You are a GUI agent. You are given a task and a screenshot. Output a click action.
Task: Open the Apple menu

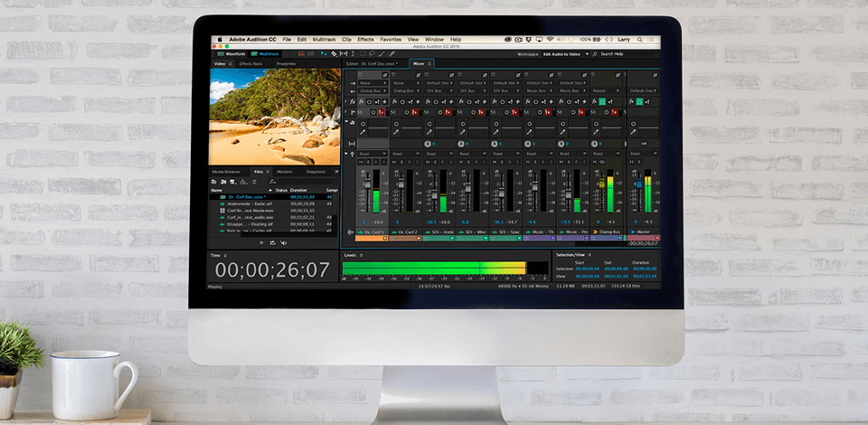tap(219, 40)
